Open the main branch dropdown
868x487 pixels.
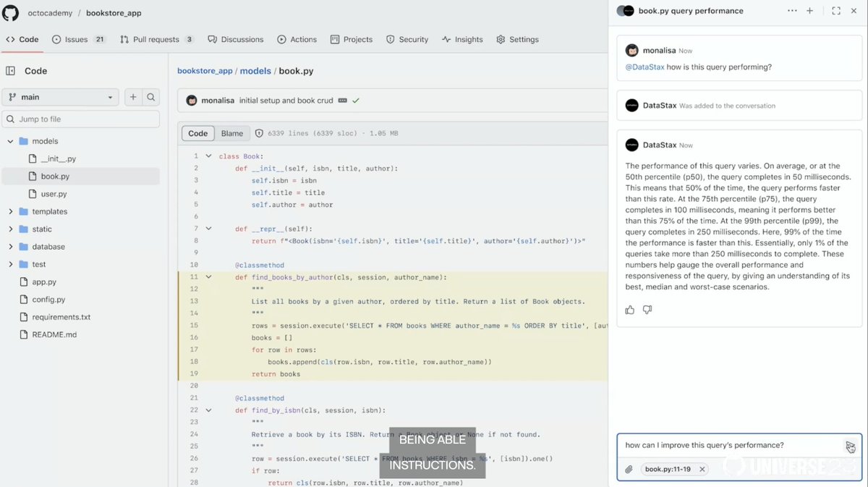click(x=60, y=96)
